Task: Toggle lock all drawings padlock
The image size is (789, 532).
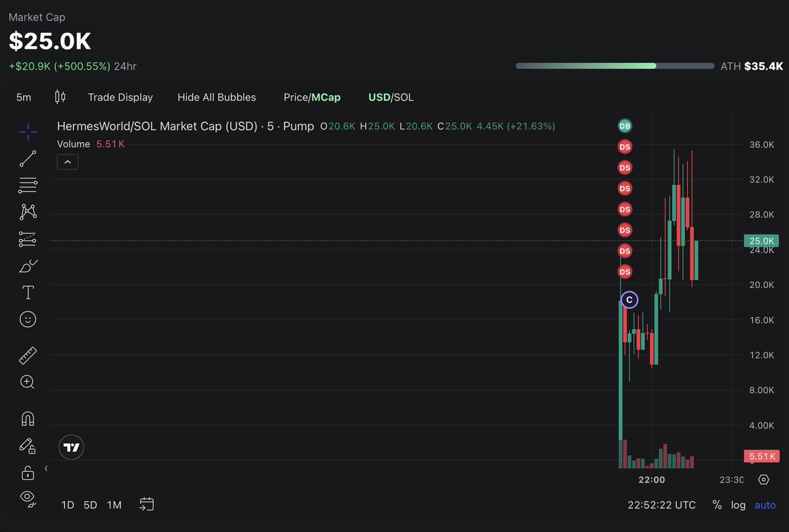Action: click(x=28, y=473)
